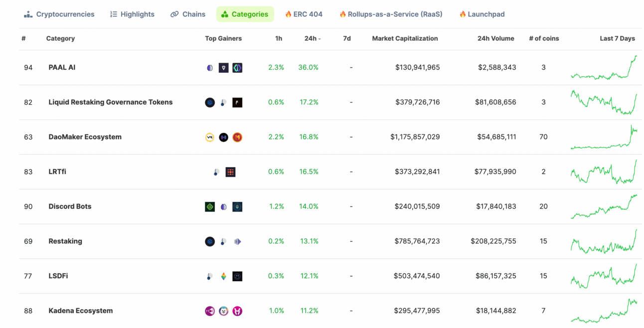Open the Restaking category
This screenshot has width=644, height=328.
pos(65,241)
